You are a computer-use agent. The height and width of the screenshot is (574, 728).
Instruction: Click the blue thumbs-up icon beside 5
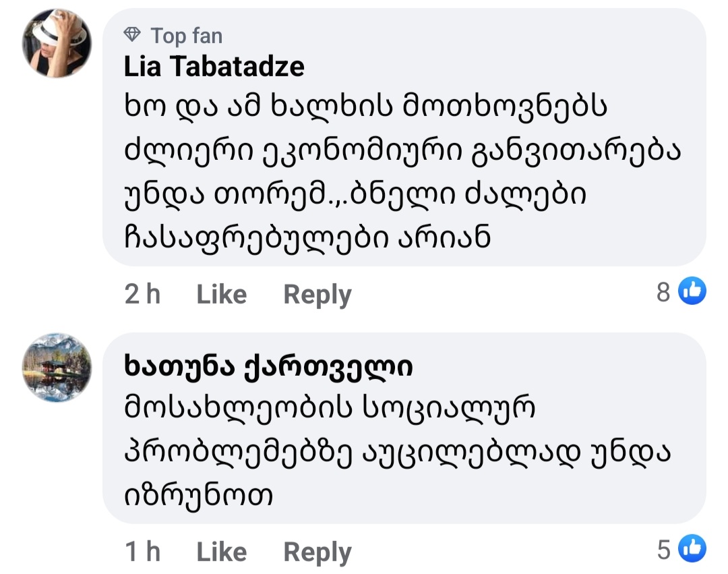point(692,549)
